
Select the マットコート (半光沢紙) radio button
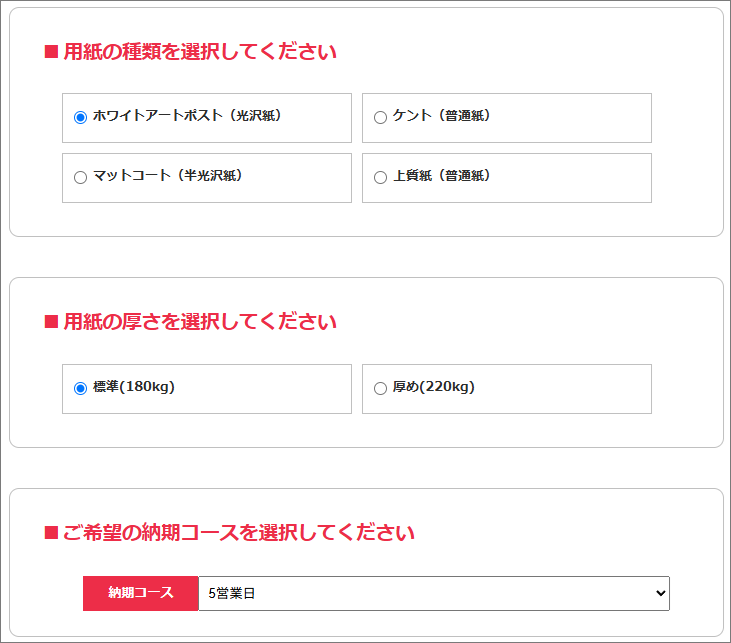80,177
